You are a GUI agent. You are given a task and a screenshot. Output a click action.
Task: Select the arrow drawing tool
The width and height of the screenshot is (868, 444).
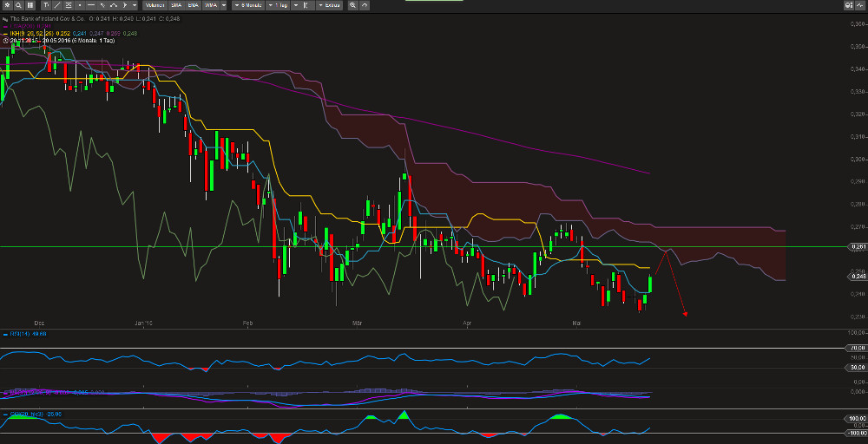[x=102, y=5]
